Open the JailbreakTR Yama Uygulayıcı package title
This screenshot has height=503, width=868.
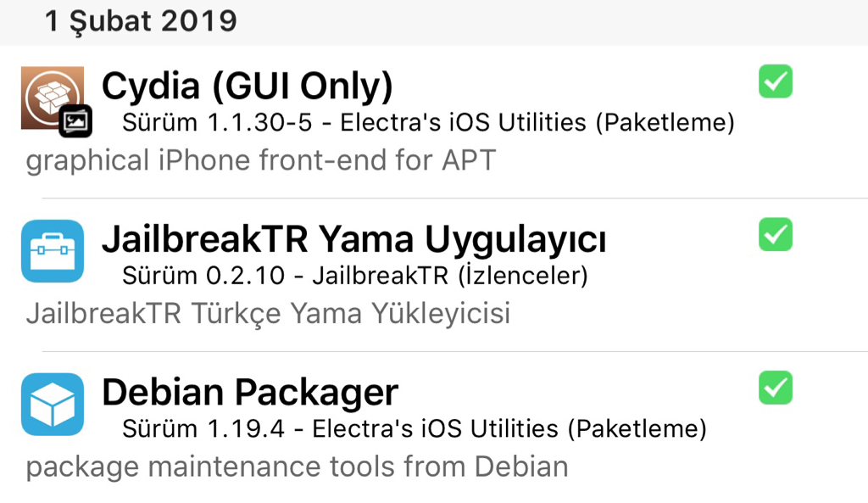(353, 240)
